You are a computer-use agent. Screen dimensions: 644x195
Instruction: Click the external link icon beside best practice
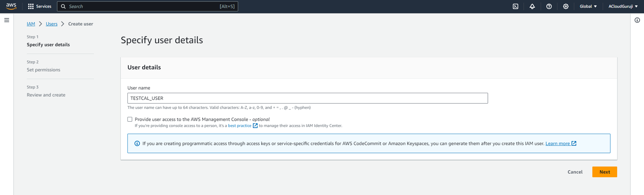[x=255, y=126]
